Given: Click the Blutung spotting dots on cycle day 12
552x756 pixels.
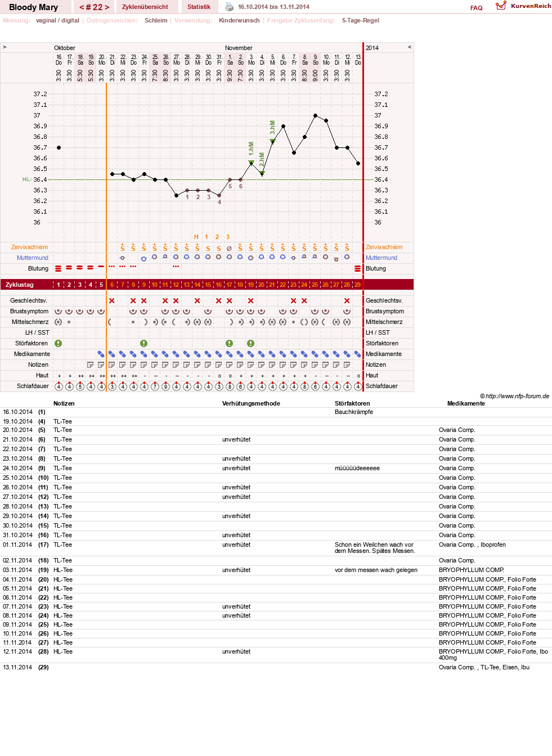Looking at the screenshot, I should 176,266.
